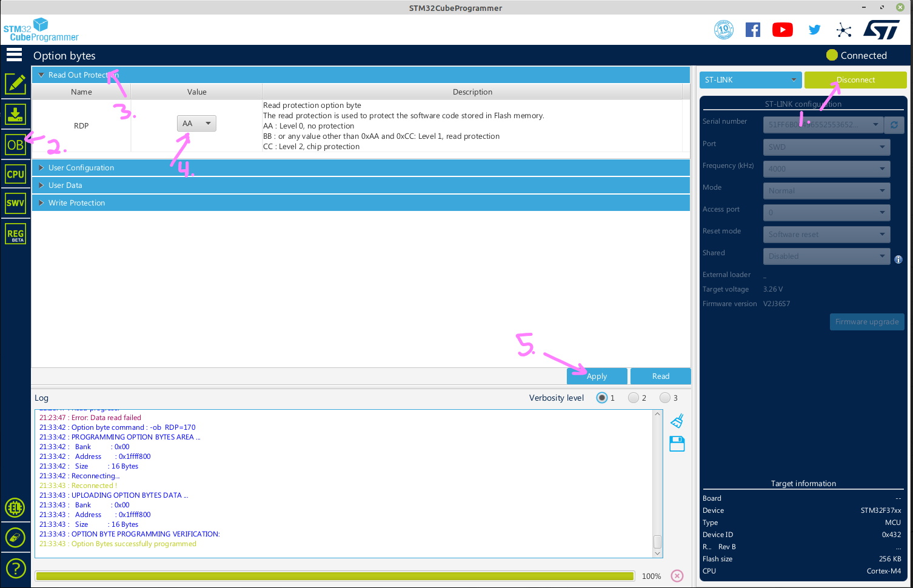Image resolution: width=913 pixels, height=588 pixels.
Task: Open the Access port dropdown
Action: click(x=826, y=212)
